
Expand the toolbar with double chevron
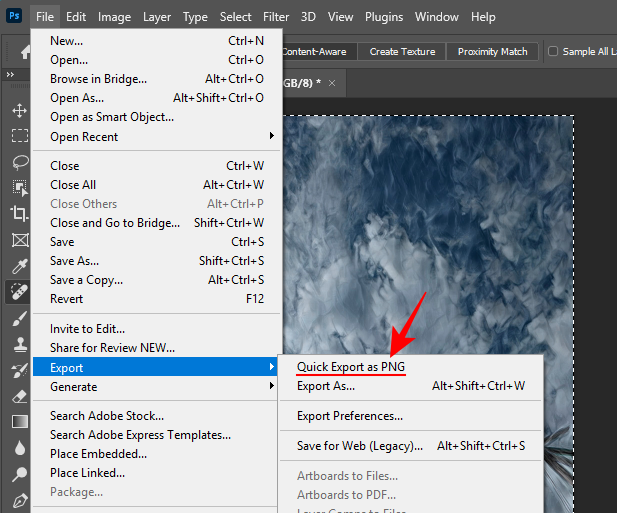click(10, 74)
